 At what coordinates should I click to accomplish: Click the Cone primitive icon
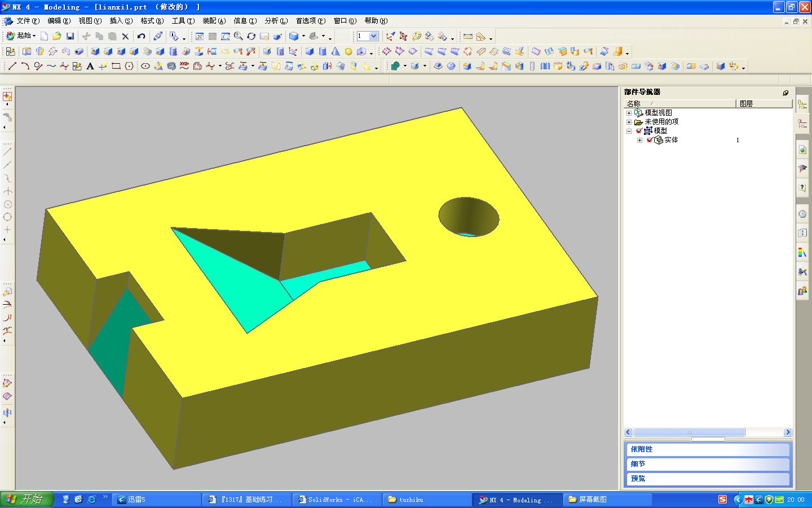click(x=336, y=51)
